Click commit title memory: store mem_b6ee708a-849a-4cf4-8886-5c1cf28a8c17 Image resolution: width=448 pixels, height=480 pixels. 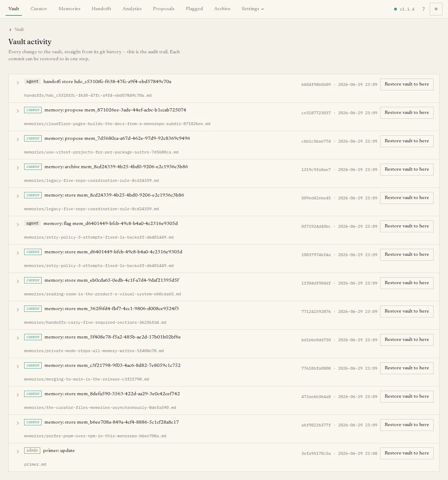click(x=112, y=422)
